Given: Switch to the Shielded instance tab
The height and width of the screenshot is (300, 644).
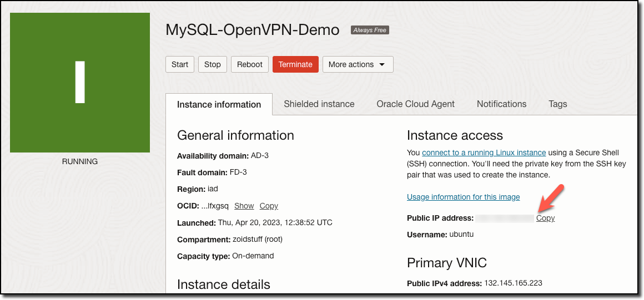Looking at the screenshot, I should click(x=319, y=104).
